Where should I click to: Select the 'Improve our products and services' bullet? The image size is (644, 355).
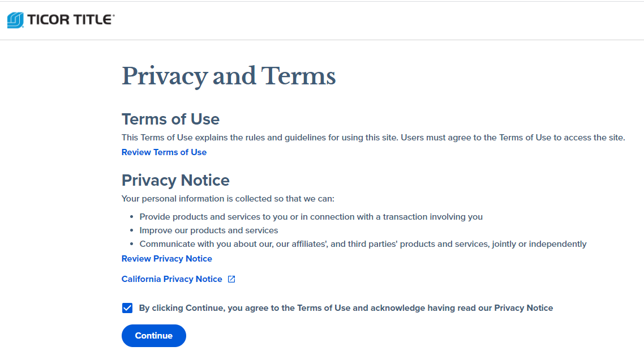tap(209, 230)
